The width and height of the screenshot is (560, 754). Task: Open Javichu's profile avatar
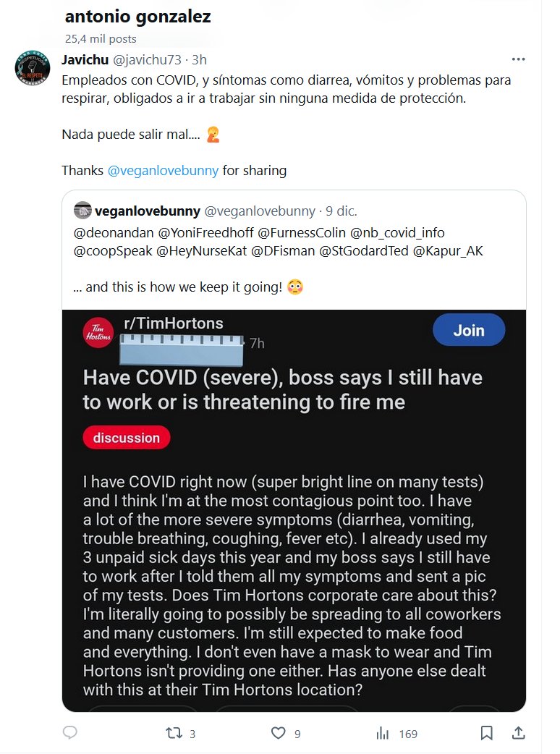click(x=33, y=69)
